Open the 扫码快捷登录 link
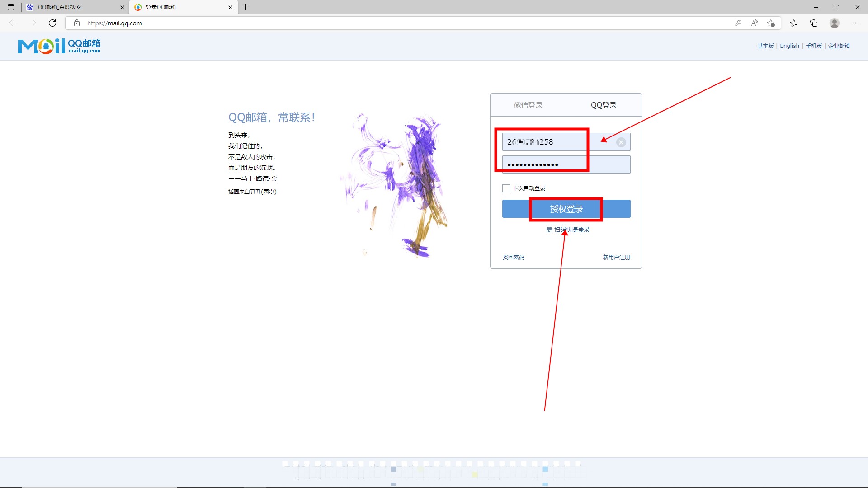This screenshot has width=868, height=488. (x=572, y=230)
